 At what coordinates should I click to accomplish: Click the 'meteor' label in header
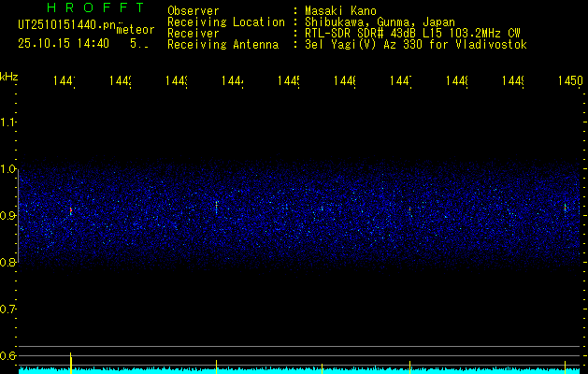click(136, 29)
